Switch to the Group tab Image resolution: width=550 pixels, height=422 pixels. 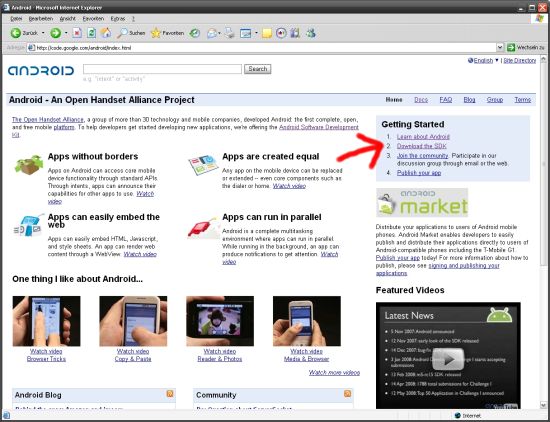[495, 100]
